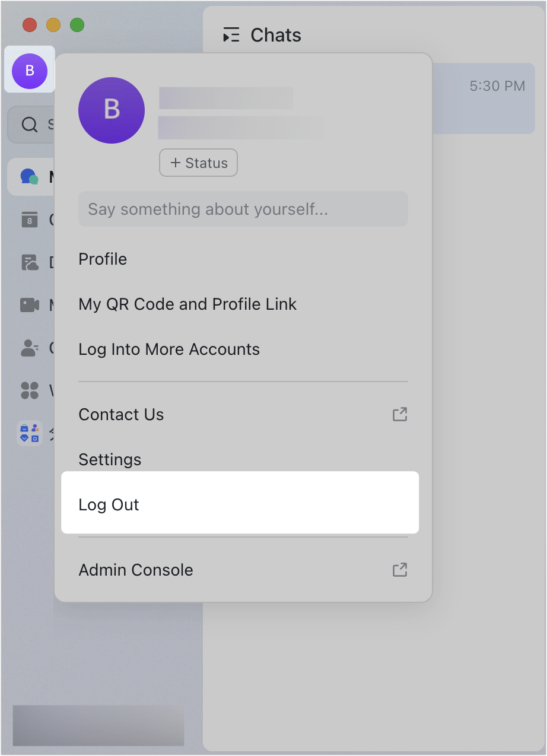547x756 pixels.
Task: Open Contacts from the sidebar
Action: 29,348
